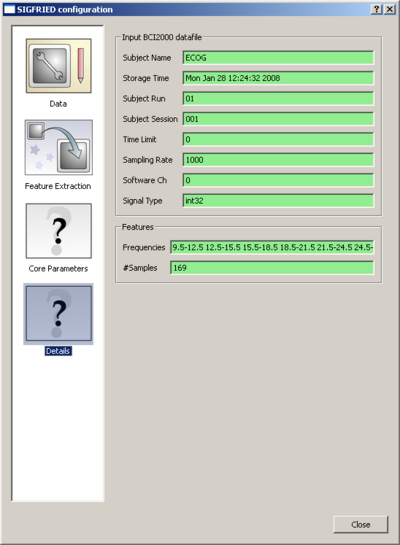Viewport: 400px width, 545px height.
Task: Click the Software Ch label
Action: pos(145,180)
